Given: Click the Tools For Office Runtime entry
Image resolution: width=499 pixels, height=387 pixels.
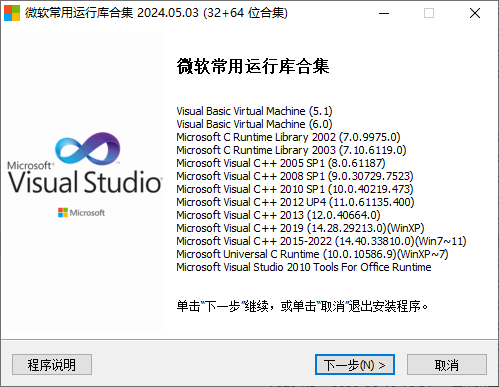Looking at the screenshot, I should pyautogui.click(x=304, y=267).
